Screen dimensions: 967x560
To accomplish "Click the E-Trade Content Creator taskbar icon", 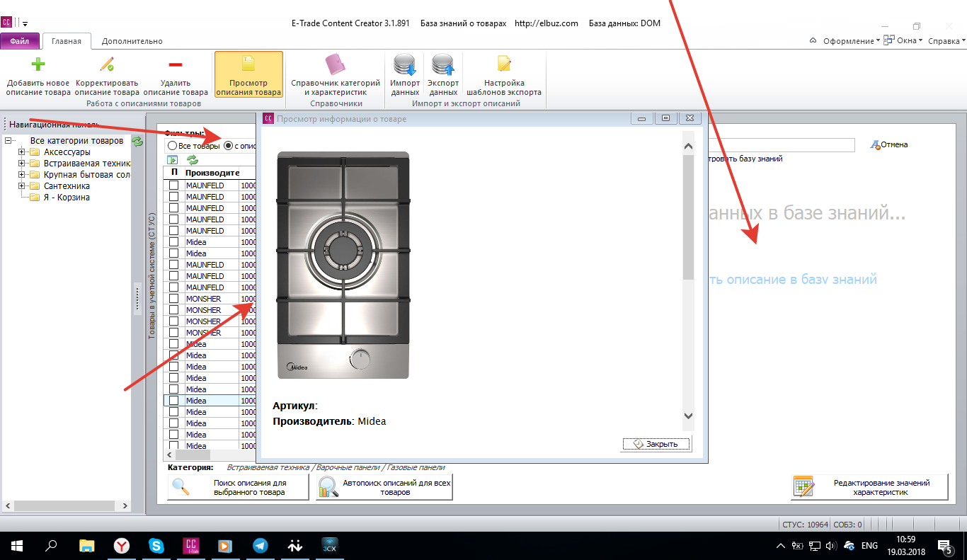I will point(191,546).
